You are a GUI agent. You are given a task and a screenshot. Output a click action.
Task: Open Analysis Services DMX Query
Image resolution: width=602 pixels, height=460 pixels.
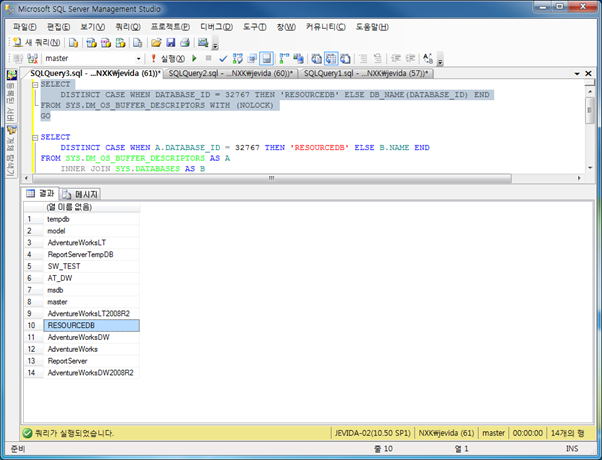pyautogui.click(x=106, y=43)
